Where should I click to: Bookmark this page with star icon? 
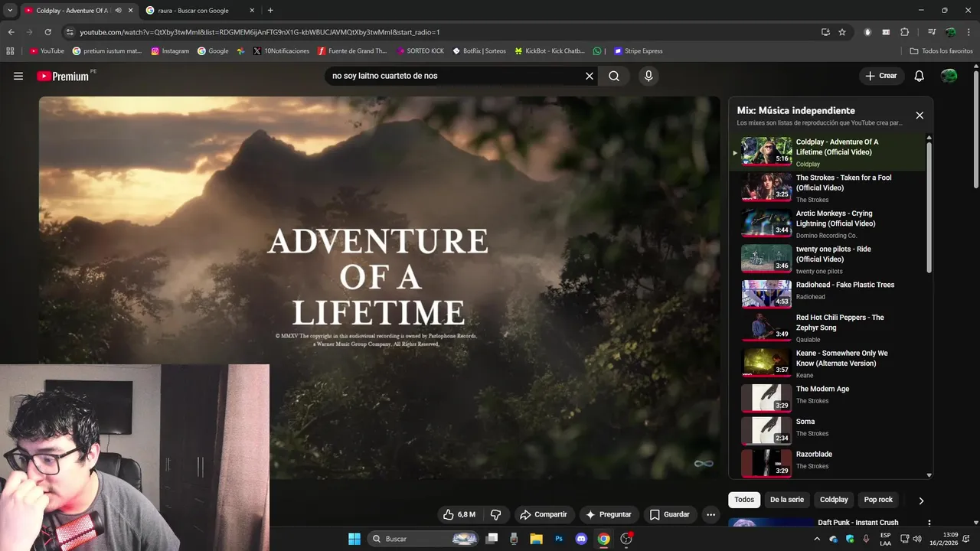click(x=842, y=32)
